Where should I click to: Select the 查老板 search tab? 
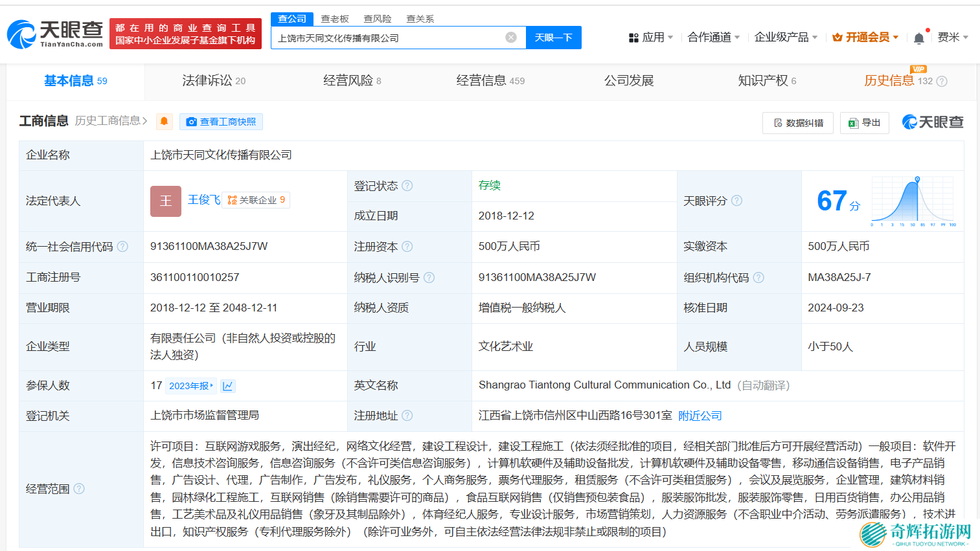[335, 19]
